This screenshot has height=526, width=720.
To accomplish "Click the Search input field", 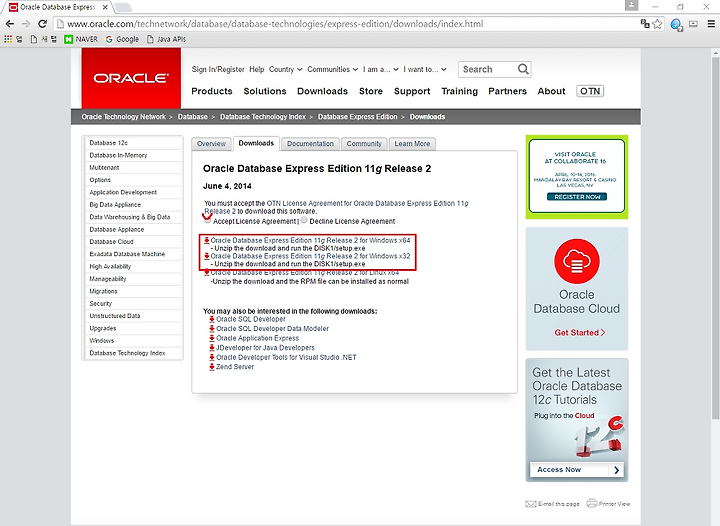I will click(489, 69).
